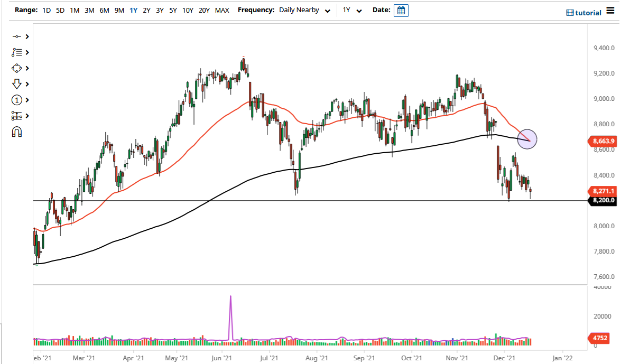Click the 8,271.1 last price label

pyautogui.click(x=602, y=191)
